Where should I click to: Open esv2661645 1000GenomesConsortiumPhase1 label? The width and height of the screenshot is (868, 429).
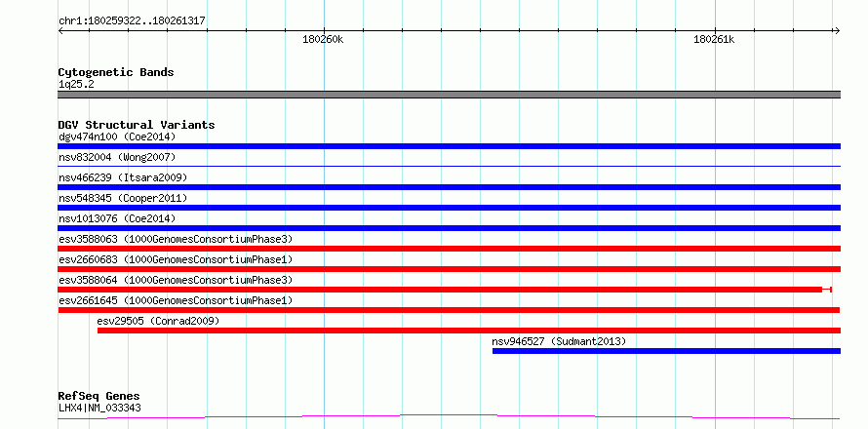click(176, 300)
